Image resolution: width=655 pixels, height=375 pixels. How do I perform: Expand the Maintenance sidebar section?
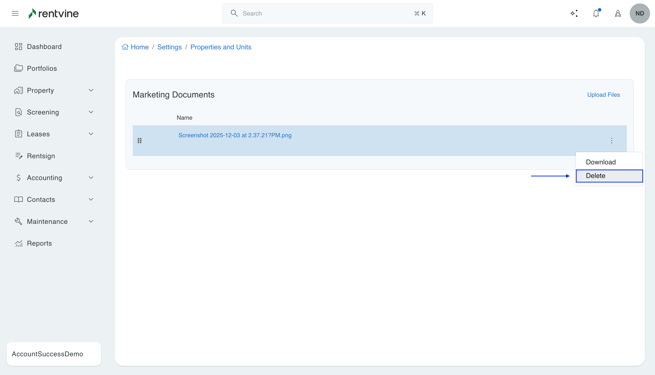[91, 221]
